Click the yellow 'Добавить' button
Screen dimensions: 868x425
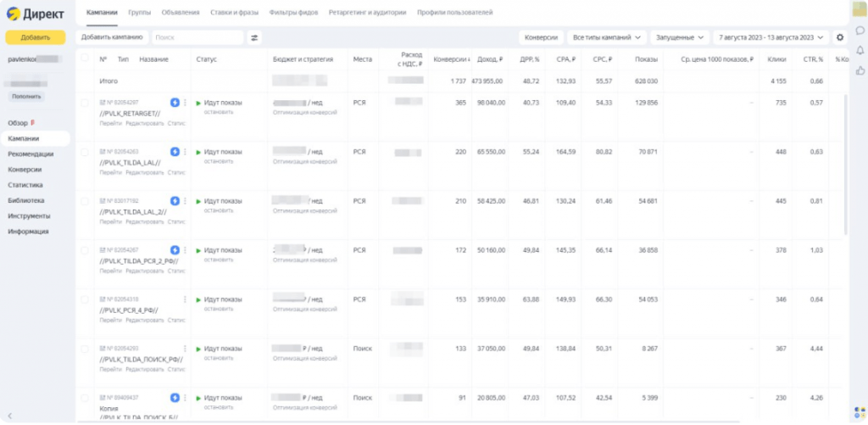point(35,37)
